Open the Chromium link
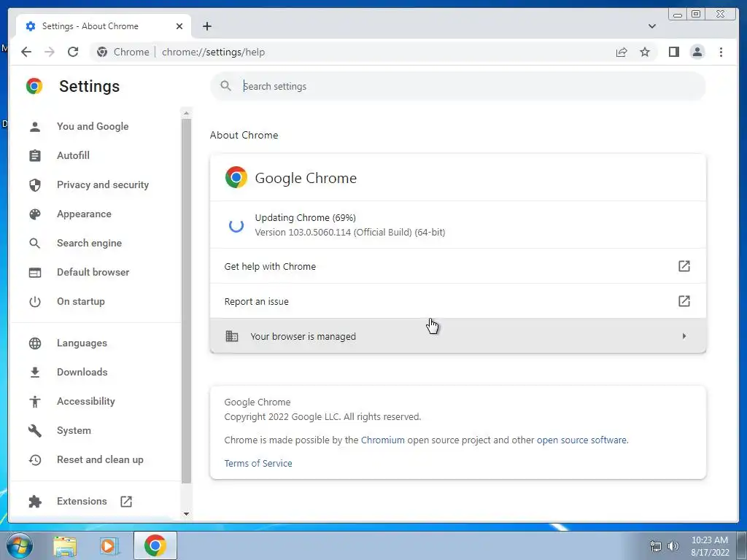Viewport: 747px width, 560px height. tap(382, 440)
